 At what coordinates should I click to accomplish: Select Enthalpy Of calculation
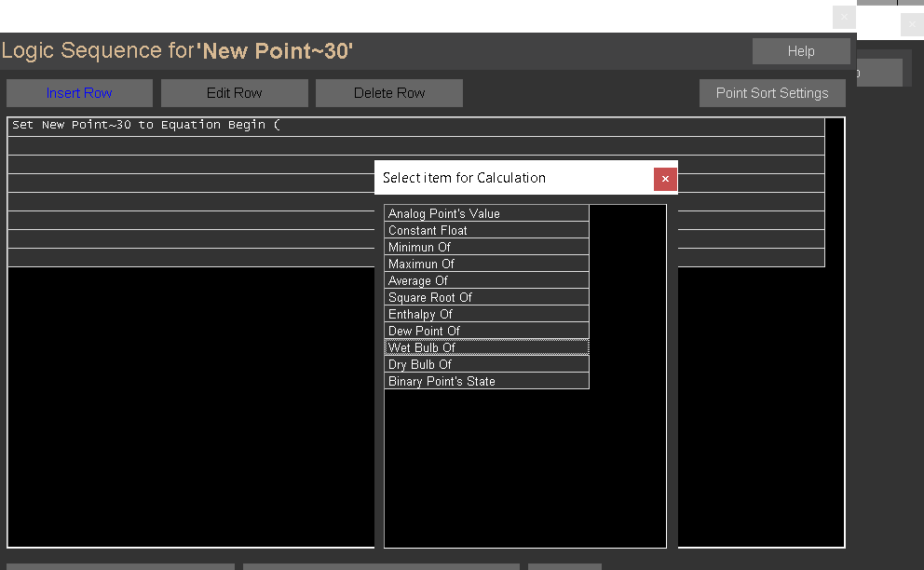[x=486, y=314]
